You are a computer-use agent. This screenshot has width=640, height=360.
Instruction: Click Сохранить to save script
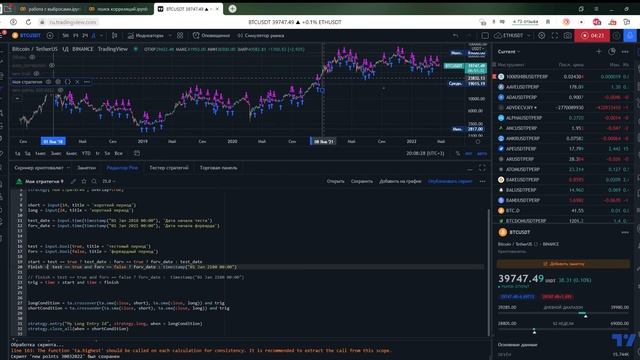coord(362,181)
